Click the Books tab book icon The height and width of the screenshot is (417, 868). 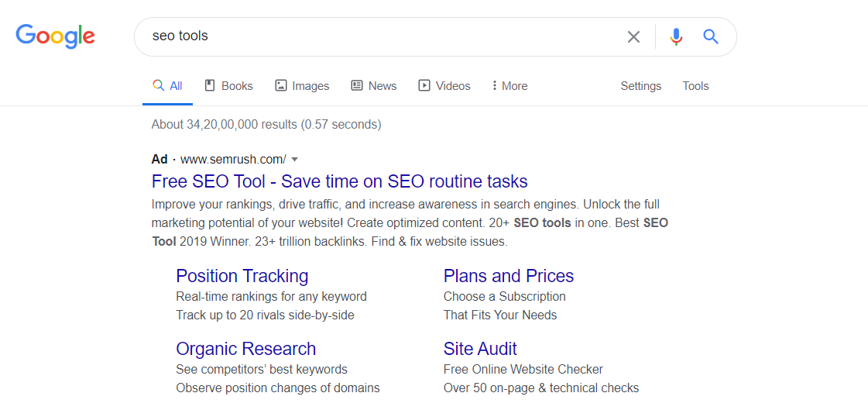tap(210, 85)
